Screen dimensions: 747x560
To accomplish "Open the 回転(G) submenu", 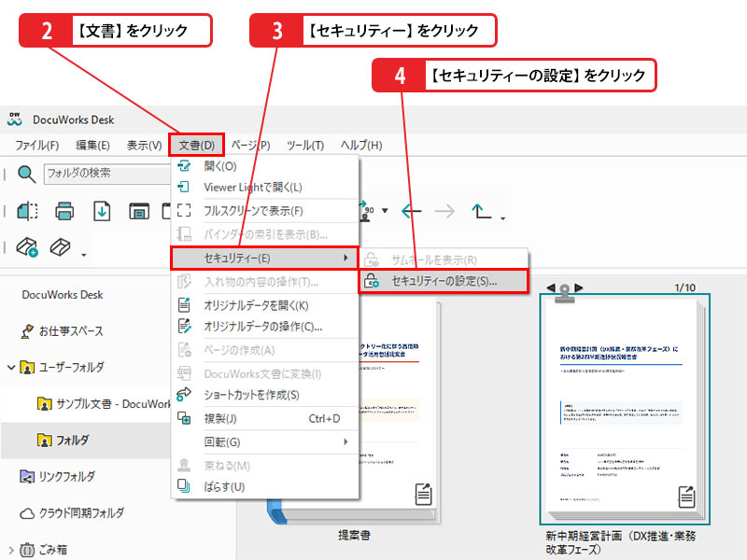I will (264, 441).
